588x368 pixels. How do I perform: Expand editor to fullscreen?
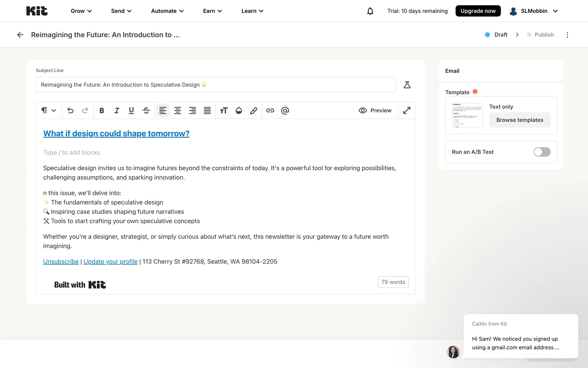(x=407, y=110)
